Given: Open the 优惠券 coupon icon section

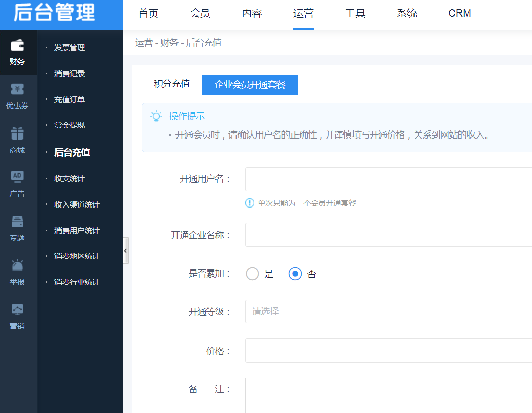Looking at the screenshot, I should 17,96.
